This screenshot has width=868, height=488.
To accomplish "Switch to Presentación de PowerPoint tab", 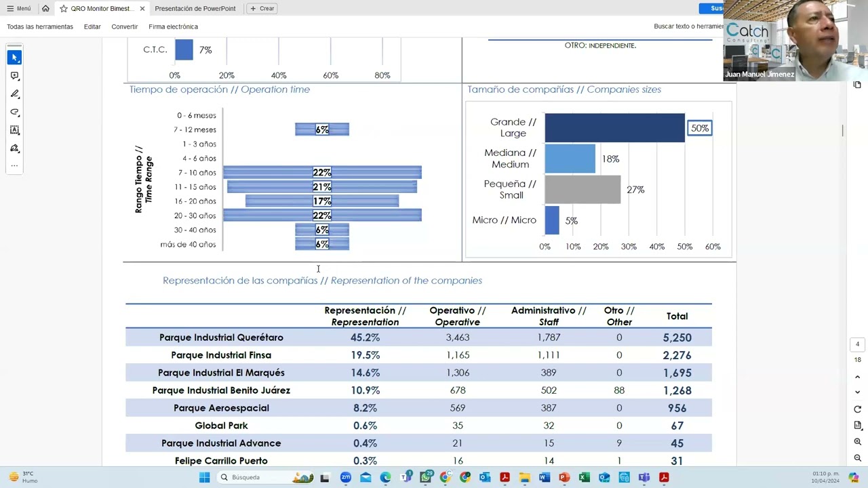I will click(x=195, y=8).
